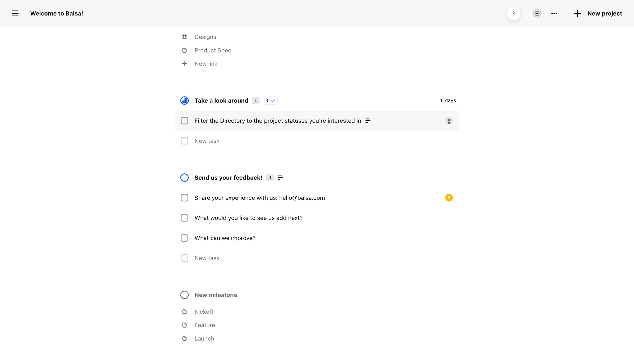
Task: Open the three-dot more options menu
Action: (x=554, y=13)
